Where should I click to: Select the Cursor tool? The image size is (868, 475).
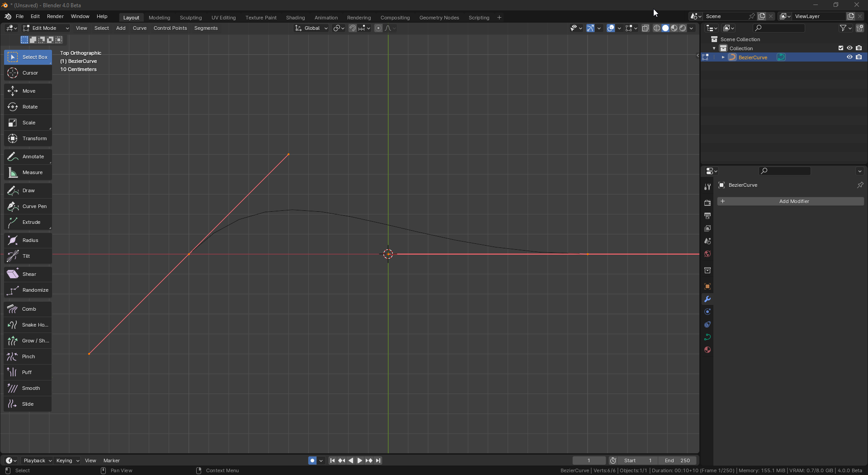point(28,73)
